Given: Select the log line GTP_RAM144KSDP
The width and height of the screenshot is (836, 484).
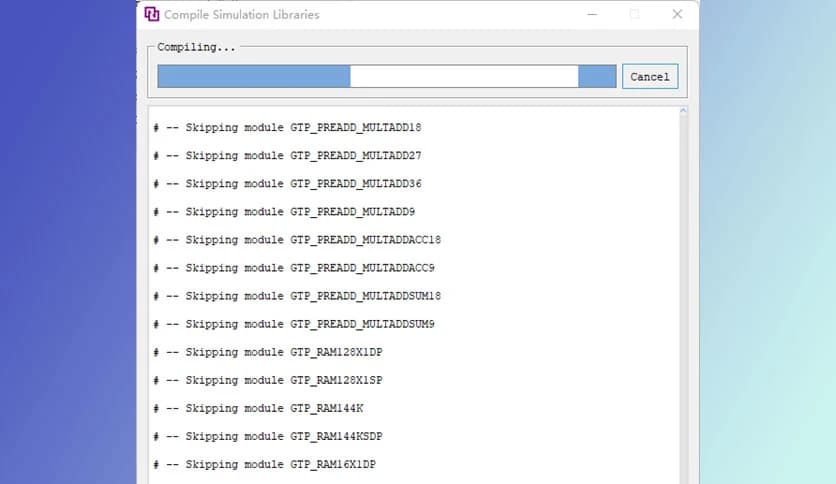Looking at the screenshot, I should (x=268, y=437).
